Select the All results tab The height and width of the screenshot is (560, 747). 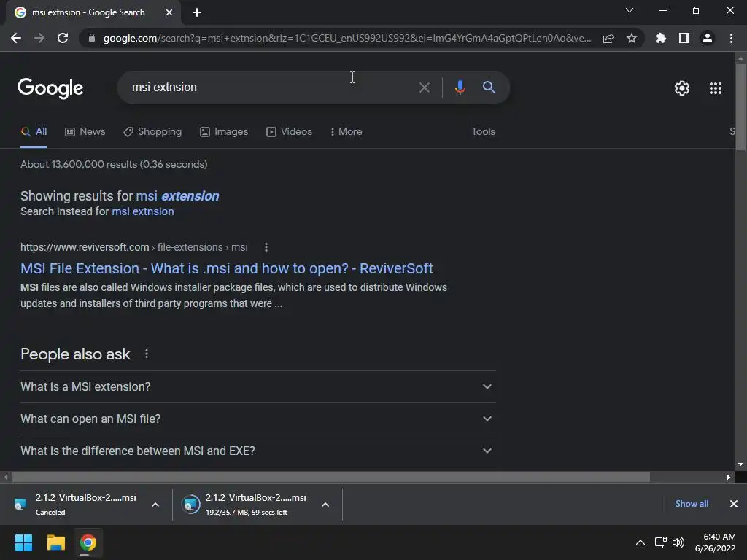point(34,132)
